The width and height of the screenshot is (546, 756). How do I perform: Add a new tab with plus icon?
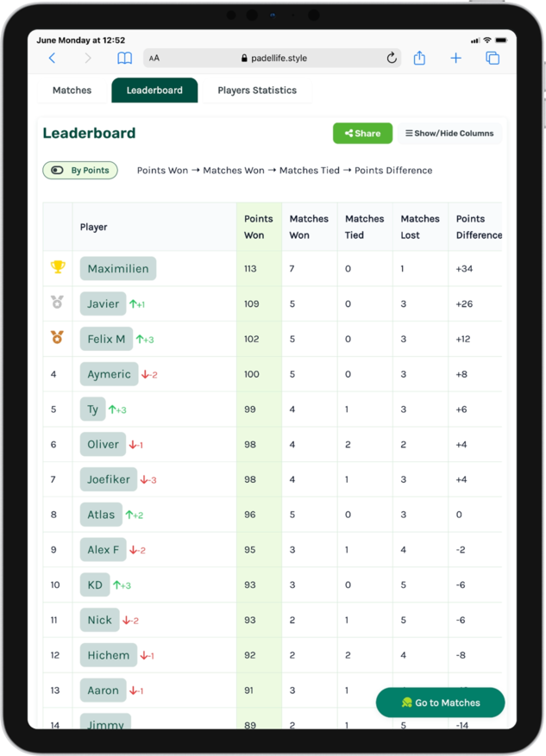(455, 59)
